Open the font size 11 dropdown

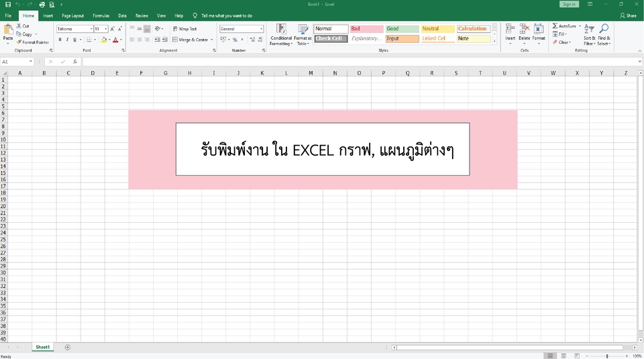[x=105, y=29]
